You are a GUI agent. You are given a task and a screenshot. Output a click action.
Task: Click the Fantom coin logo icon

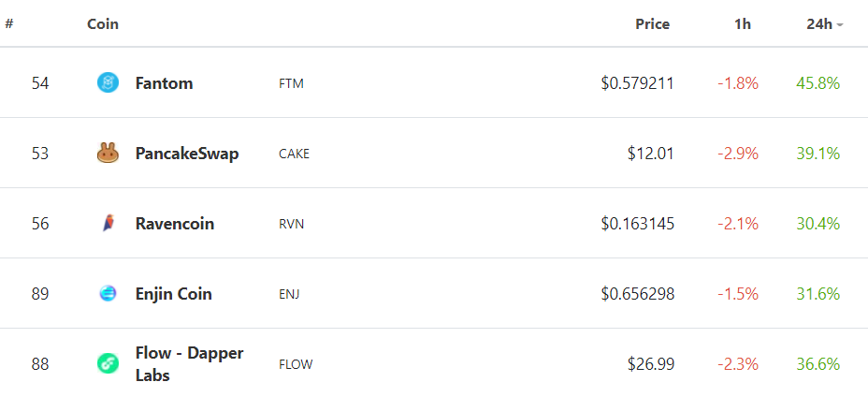click(x=108, y=83)
